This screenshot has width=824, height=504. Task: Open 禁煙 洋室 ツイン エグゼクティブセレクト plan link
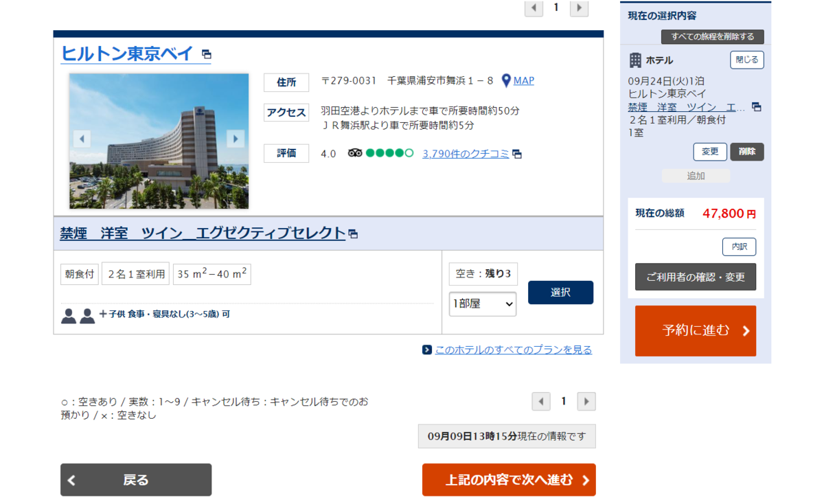pyautogui.click(x=203, y=233)
